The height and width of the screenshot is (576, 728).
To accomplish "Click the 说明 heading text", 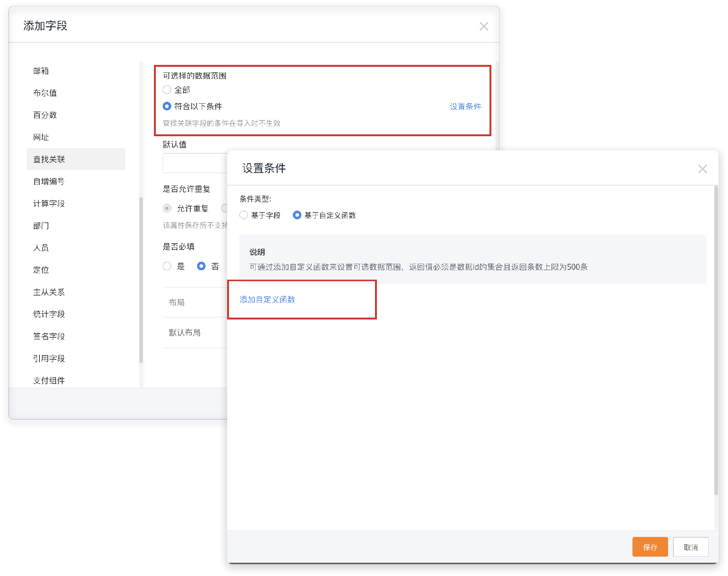I will [x=257, y=252].
